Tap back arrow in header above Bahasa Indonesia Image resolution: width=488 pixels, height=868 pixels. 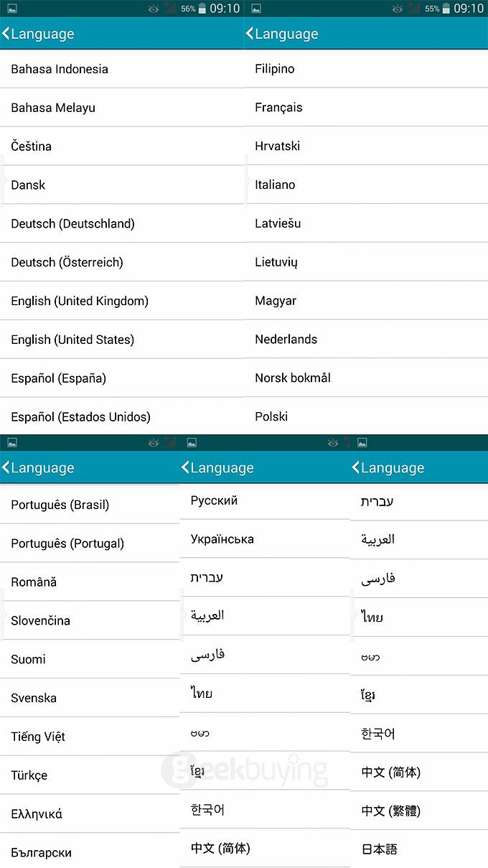coord(6,34)
